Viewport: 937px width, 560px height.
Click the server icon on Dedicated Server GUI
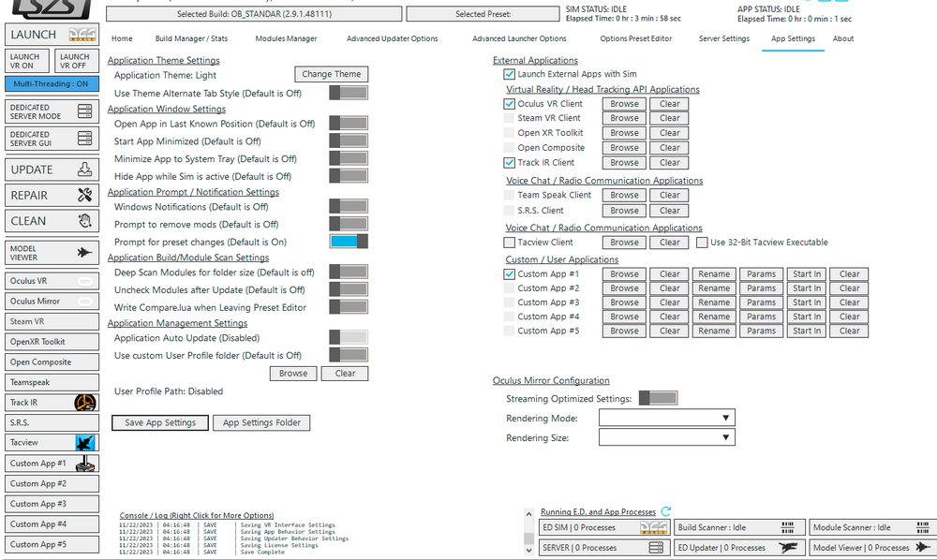coord(85,139)
